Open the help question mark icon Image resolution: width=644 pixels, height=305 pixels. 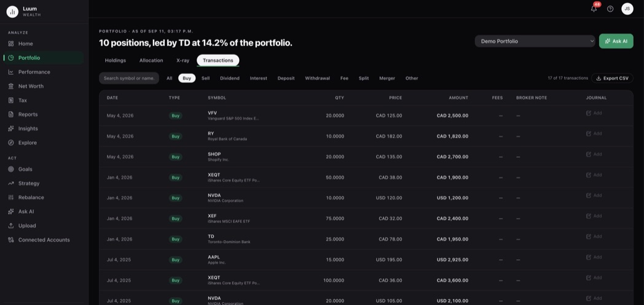(610, 9)
